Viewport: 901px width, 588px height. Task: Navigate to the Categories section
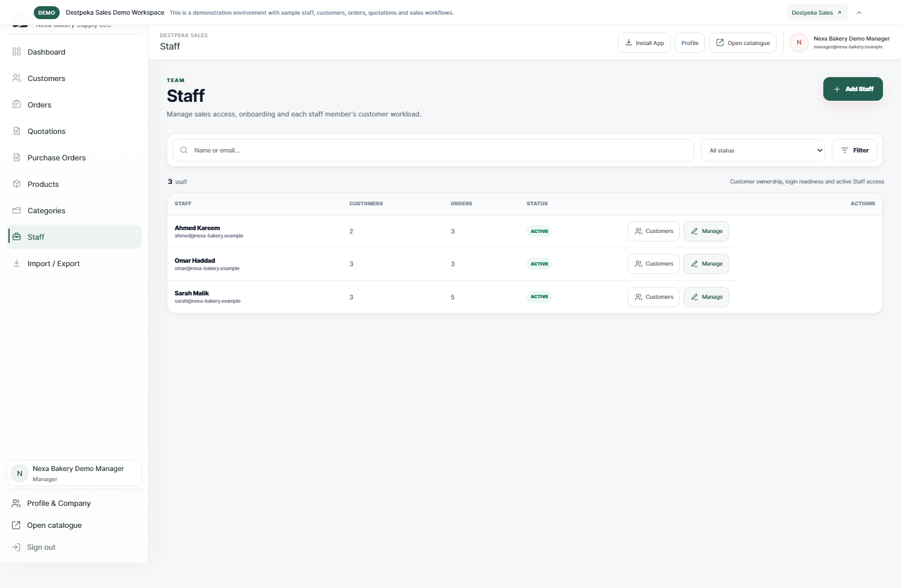tap(74, 210)
